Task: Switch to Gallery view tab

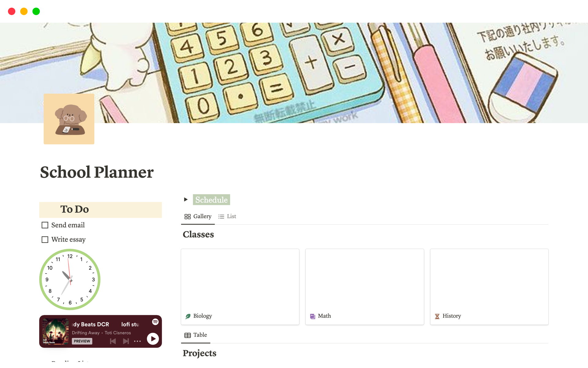Action: pos(198,216)
